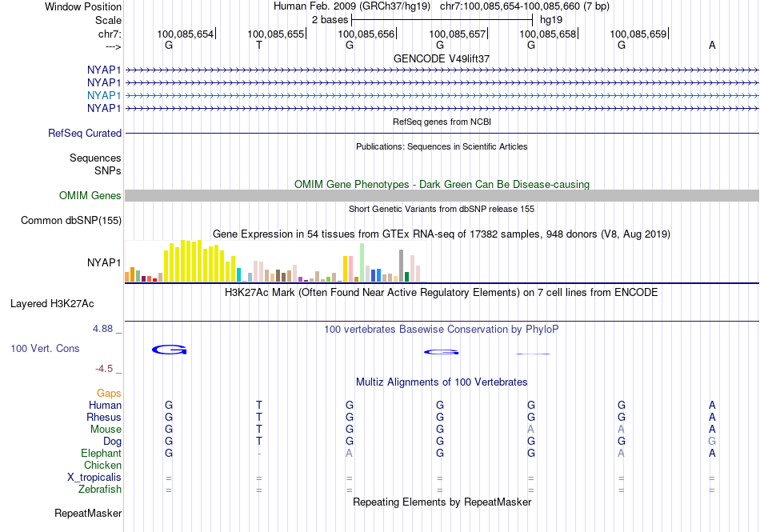
Task: Click the cyan GTEx expression bar
Action: pos(238,274)
